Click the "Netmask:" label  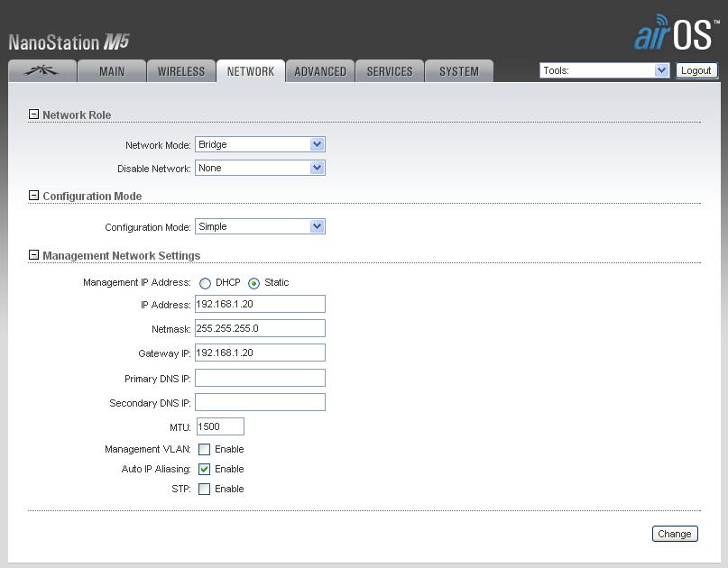[170, 329]
